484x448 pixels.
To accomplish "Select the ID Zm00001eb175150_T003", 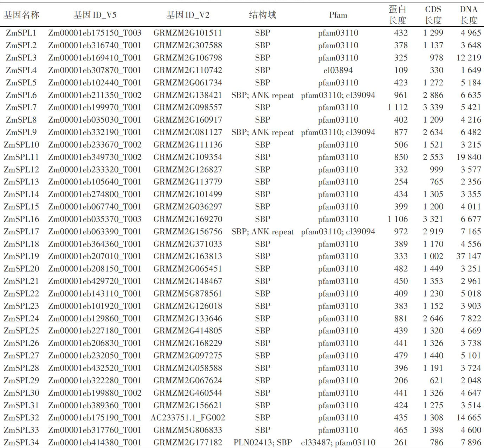I will click(95, 33).
